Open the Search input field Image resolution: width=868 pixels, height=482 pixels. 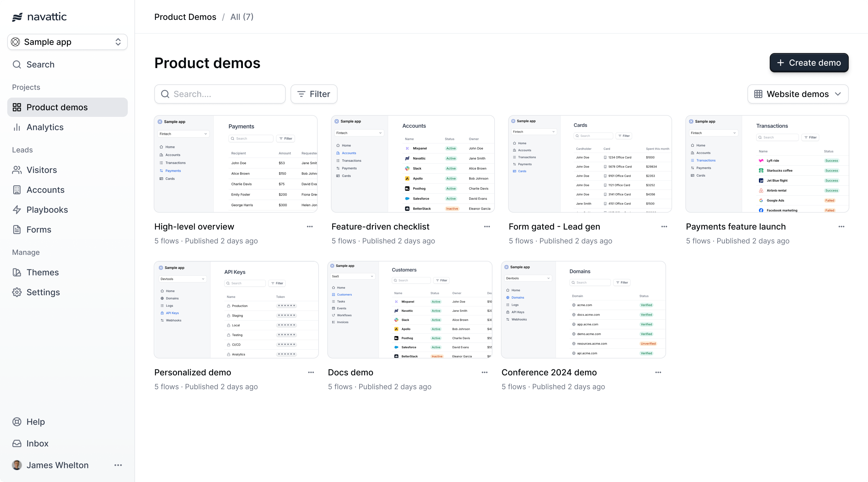[x=220, y=94]
